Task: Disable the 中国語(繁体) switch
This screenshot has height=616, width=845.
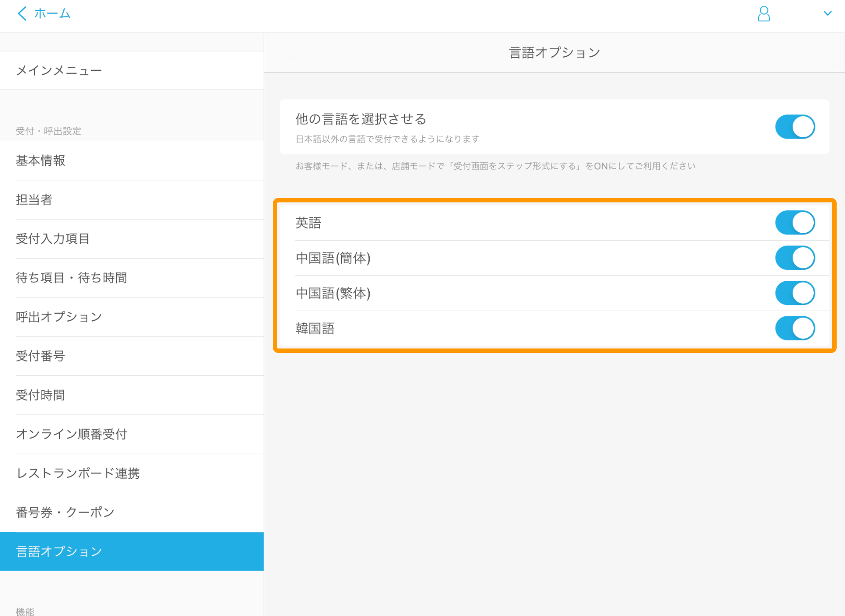Action: [x=795, y=293]
